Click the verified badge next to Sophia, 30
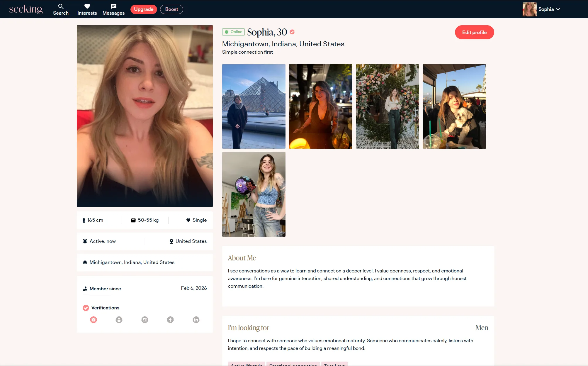This screenshot has height=366, width=588. pos(292,32)
